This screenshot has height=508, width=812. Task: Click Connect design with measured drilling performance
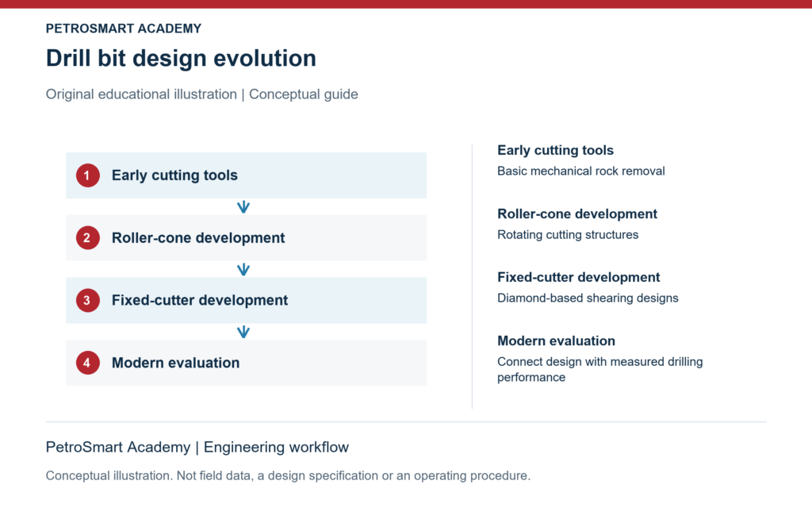pyautogui.click(x=599, y=370)
